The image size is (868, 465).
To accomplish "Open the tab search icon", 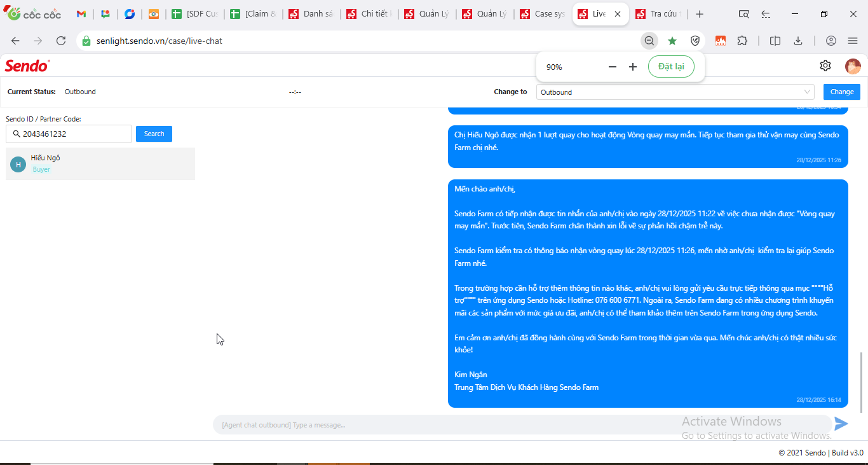I will [x=743, y=14].
